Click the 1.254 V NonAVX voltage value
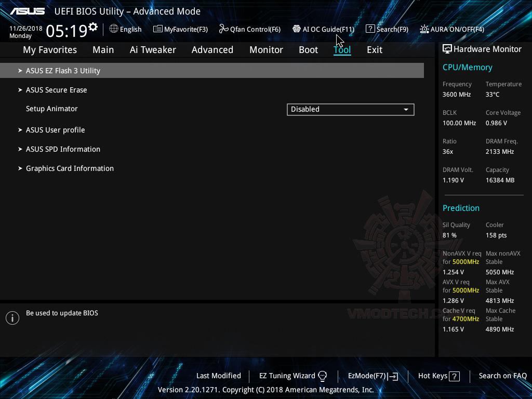The image size is (532, 399). pos(453,272)
